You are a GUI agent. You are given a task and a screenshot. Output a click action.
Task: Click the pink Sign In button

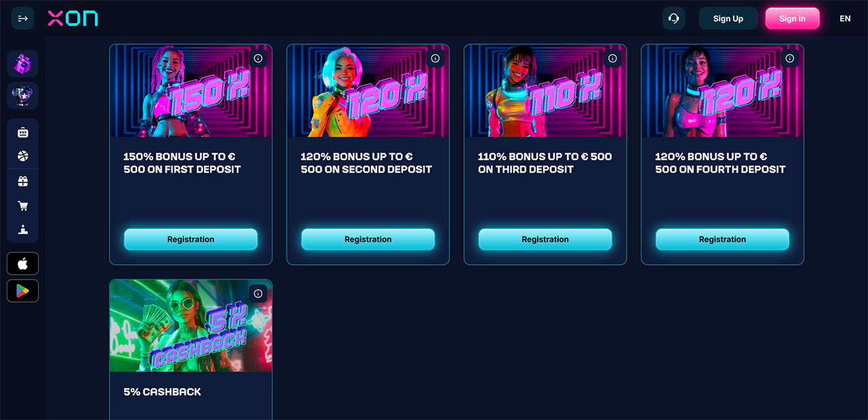click(792, 18)
